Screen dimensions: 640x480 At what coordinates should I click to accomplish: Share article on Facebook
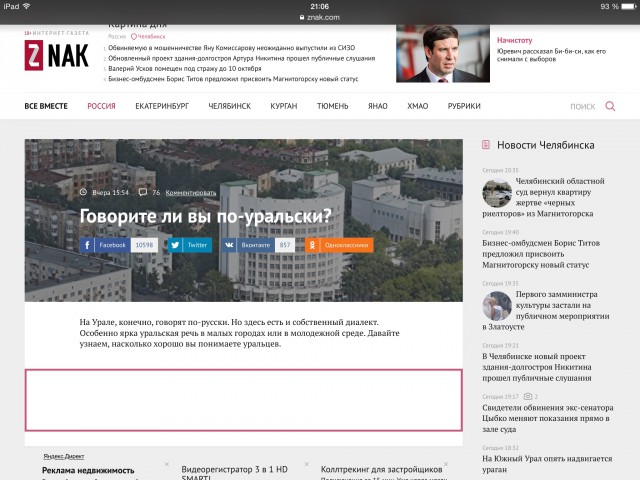105,244
